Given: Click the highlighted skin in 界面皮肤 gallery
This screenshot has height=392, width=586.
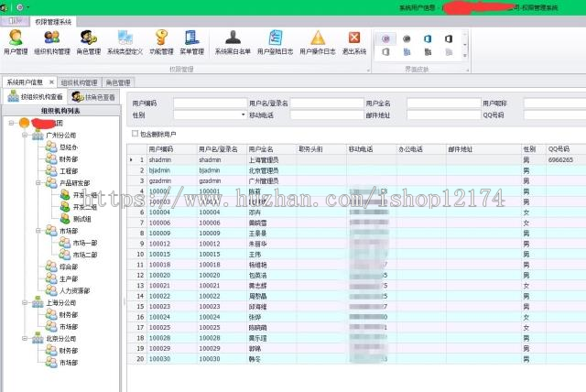Looking at the screenshot, I should pyautogui.click(x=385, y=38).
